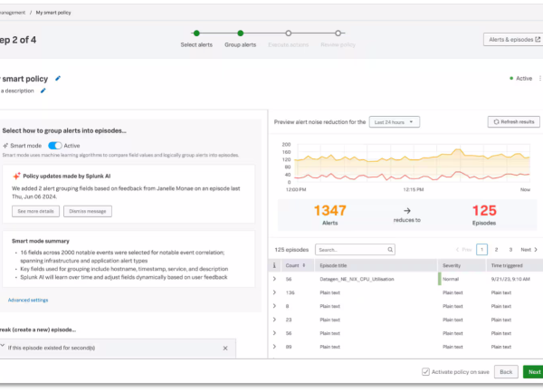Click the Refresh results button
Viewport: 543px width, 392px height.
pyautogui.click(x=513, y=122)
